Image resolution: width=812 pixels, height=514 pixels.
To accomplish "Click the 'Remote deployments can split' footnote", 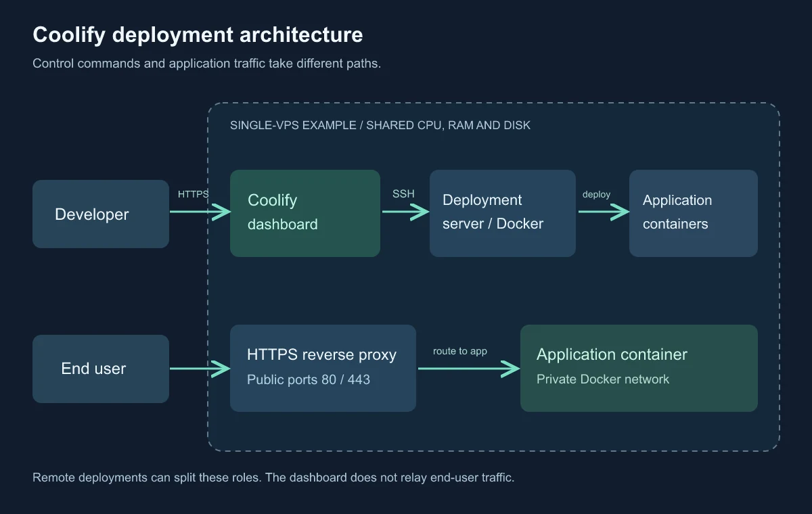I will (273, 477).
